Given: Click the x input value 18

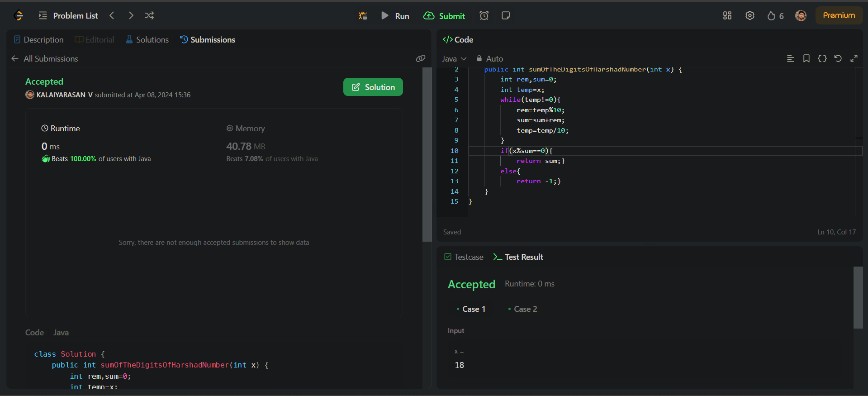Looking at the screenshot, I should tap(460, 365).
